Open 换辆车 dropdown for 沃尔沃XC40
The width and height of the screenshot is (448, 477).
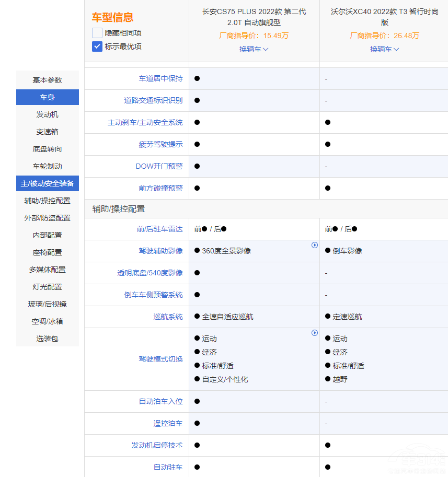[x=385, y=49]
